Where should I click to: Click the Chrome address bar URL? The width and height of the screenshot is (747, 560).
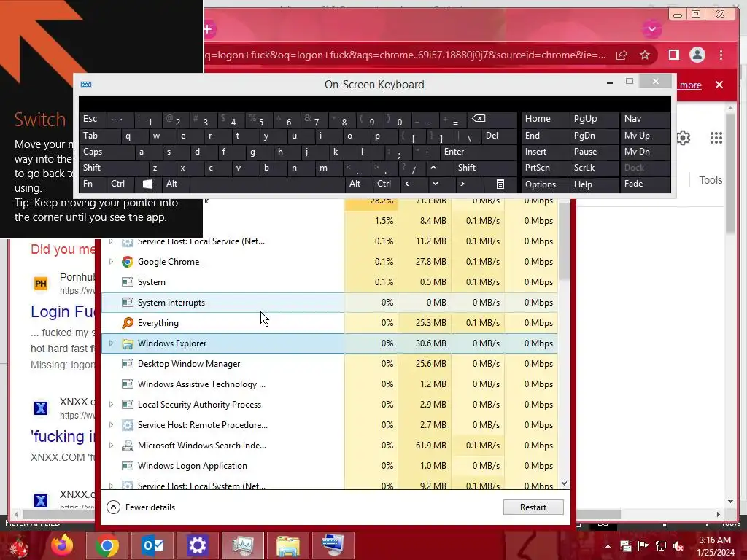pyautogui.click(x=406, y=55)
